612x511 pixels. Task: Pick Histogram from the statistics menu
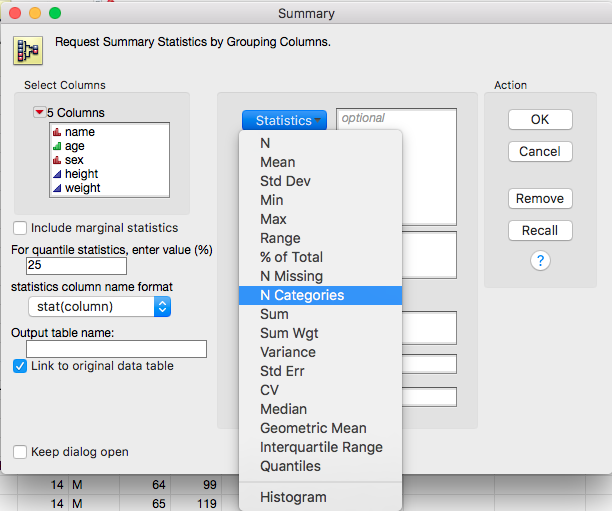pyautogui.click(x=293, y=497)
